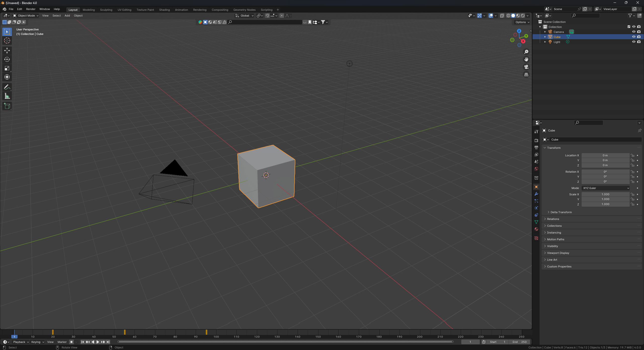Open the Add menu in viewport header
Image resolution: width=644 pixels, height=350 pixels.
click(x=67, y=16)
